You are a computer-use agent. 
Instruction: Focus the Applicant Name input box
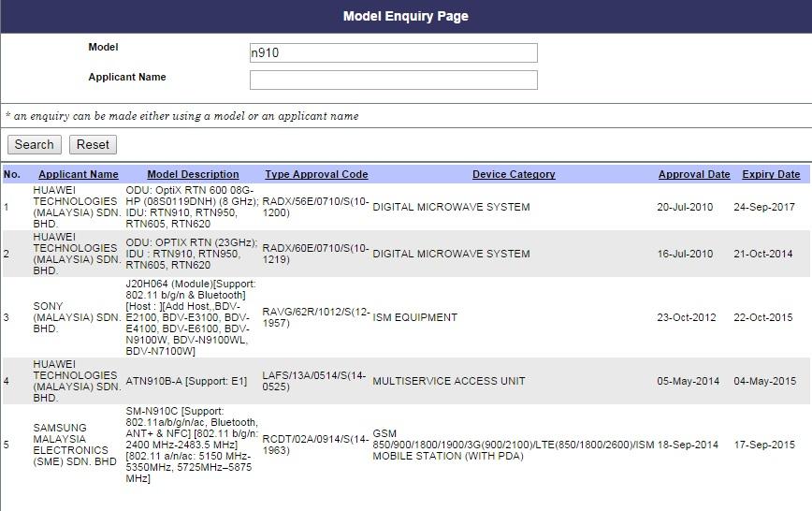tap(393, 80)
